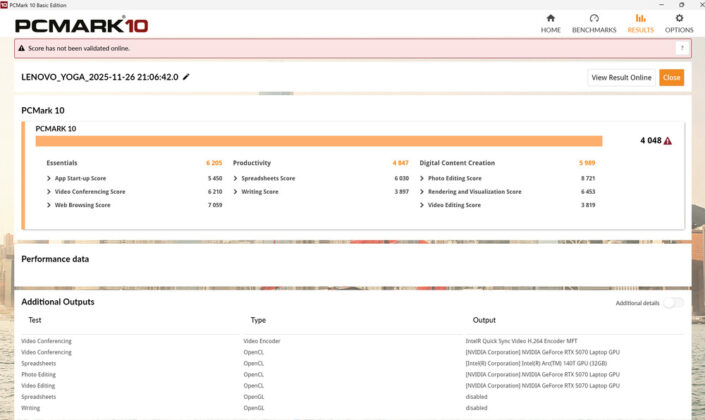Viewport: 705px width, 420px height.
Task: Click the pencil icon to rename result
Action: [186, 77]
